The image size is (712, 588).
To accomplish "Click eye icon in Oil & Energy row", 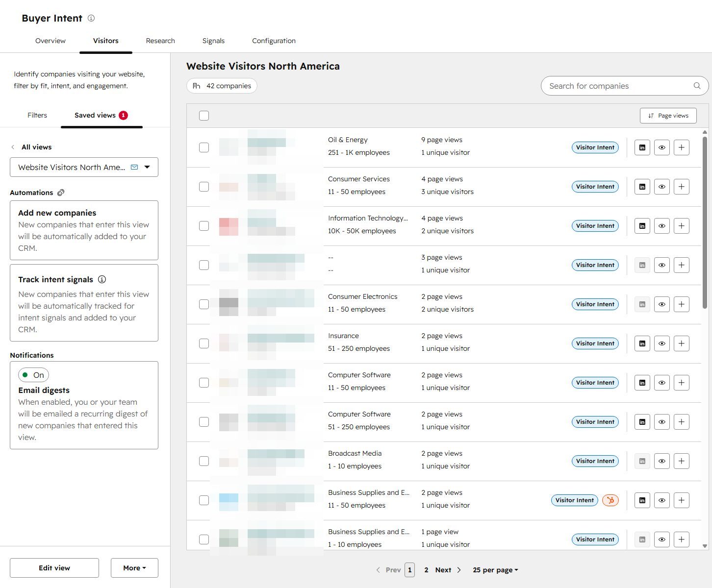I will click(662, 147).
